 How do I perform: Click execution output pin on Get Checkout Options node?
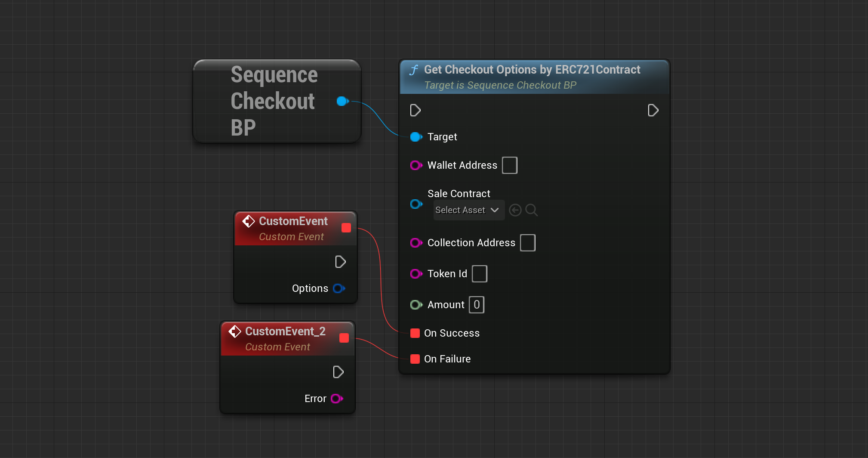pos(653,110)
